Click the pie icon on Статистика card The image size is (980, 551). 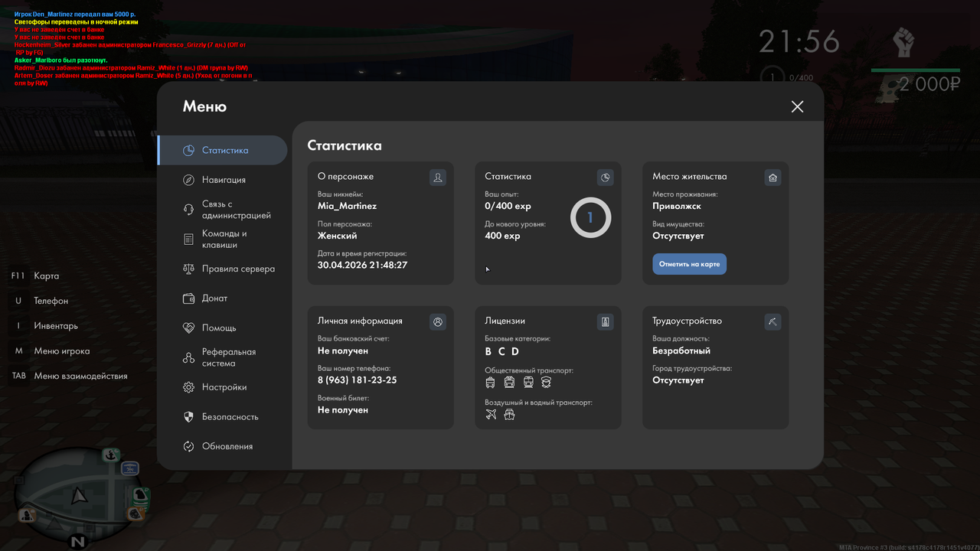tap(606, 178)
